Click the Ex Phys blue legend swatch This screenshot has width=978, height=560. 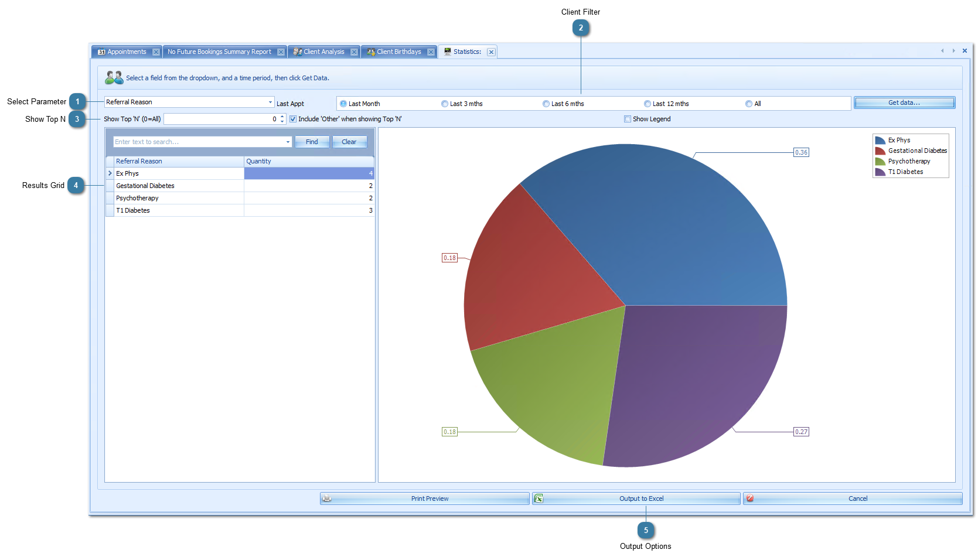pyautogui.click(x=880, y=141)
